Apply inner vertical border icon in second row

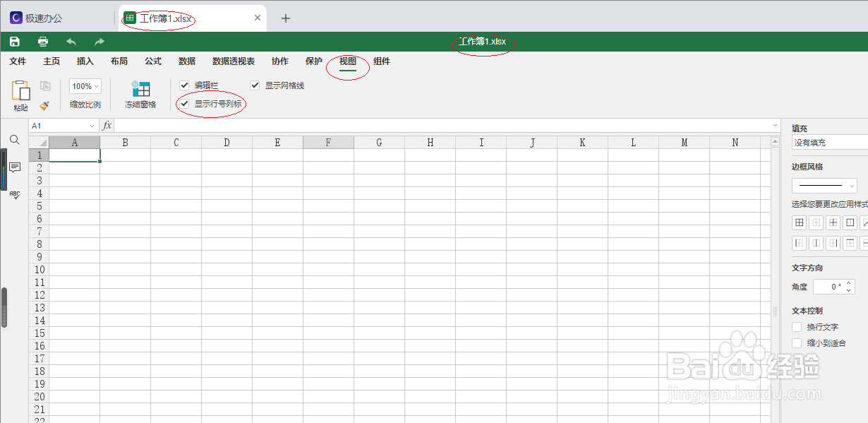(x=816, y=243)
